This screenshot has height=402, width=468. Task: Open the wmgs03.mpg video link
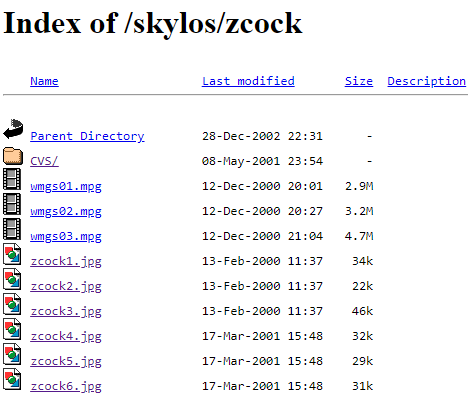pyautogui.click(x=66, y=236)
